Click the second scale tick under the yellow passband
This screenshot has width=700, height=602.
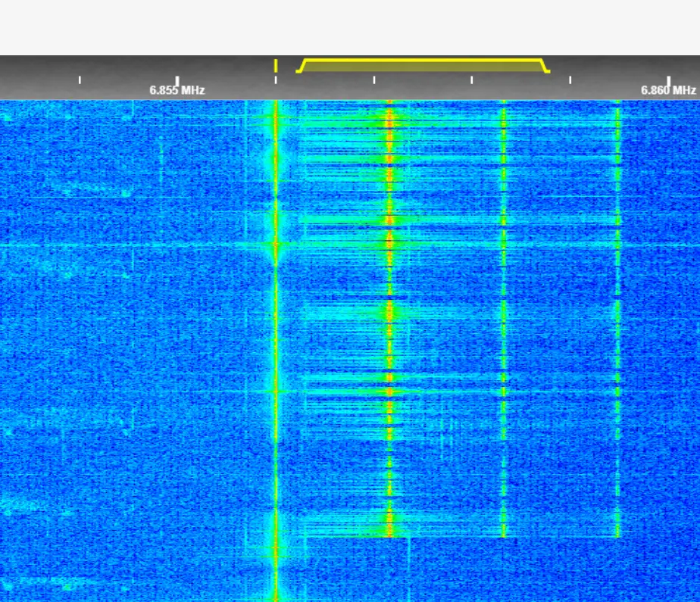click(x=471, y=80)
